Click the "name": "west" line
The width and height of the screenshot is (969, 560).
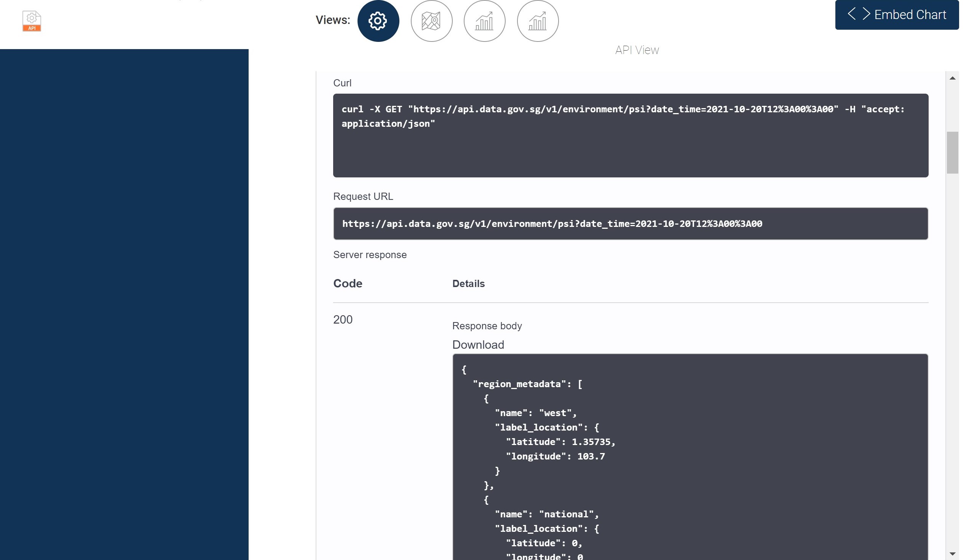point(536,413)
